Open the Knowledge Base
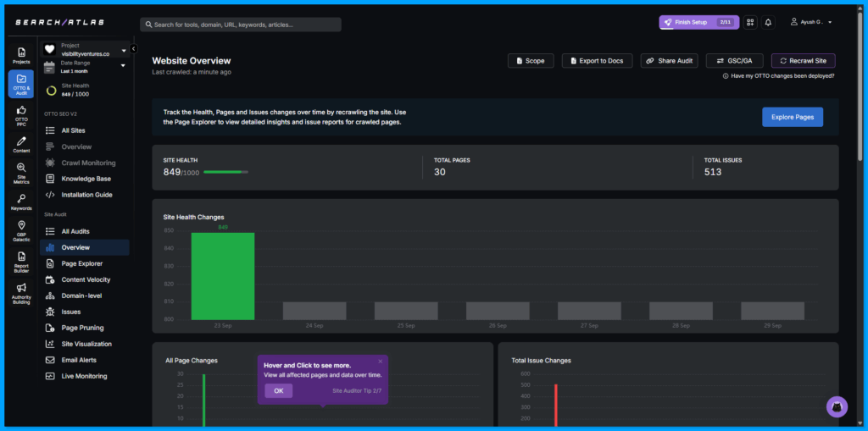Viewport: 868px width, 431px height. point(86,179)
